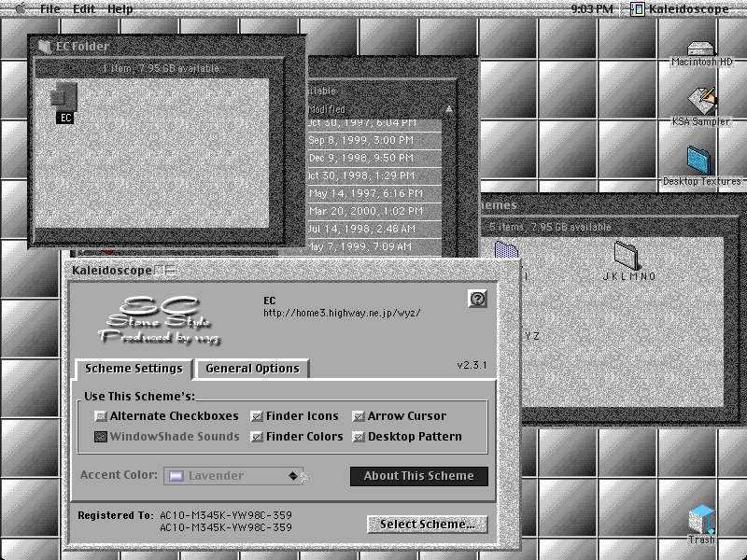
Task: Click the '1 item, 7.95 GB available' status
Action: point(161,68)
